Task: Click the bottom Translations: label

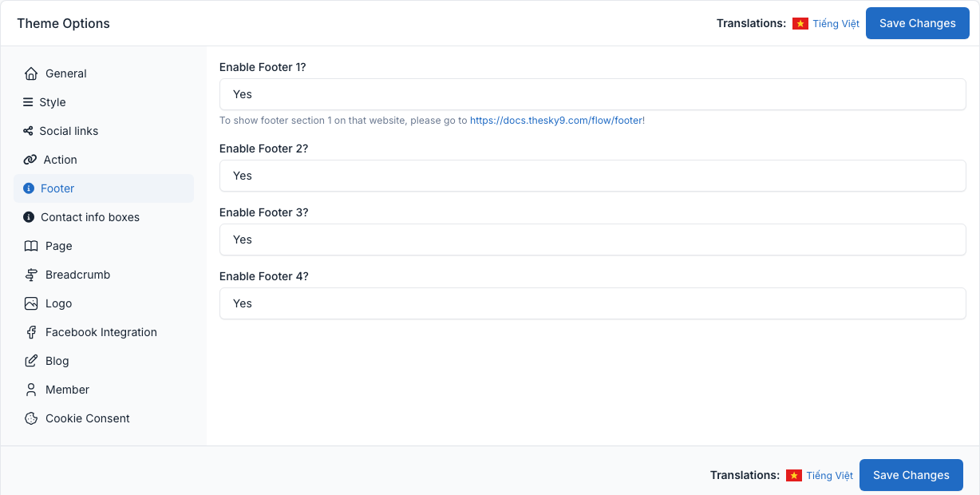Action: pos(745,475)
